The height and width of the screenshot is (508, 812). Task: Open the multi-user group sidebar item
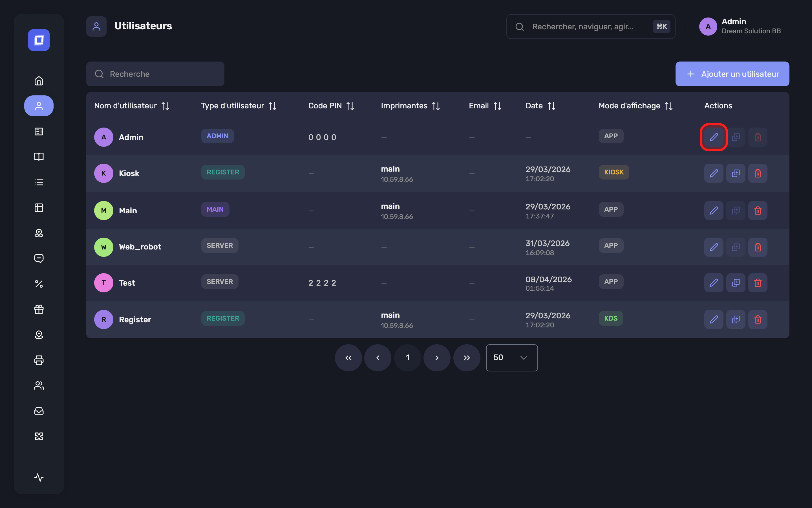(x=39, y=385)
